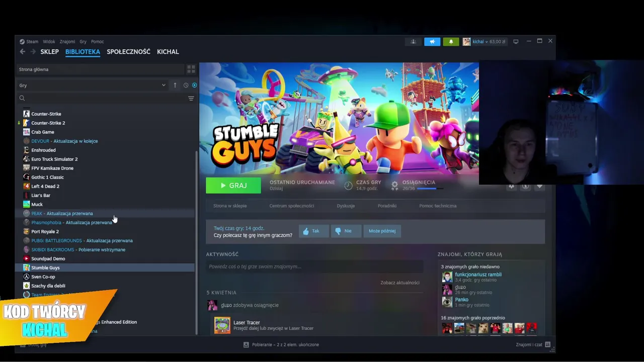Image resolution: width=644 pixels, height=362 pixels.
Task: Open the game settings gear icon
Action: pyautogui.click(x=512, y=186)
